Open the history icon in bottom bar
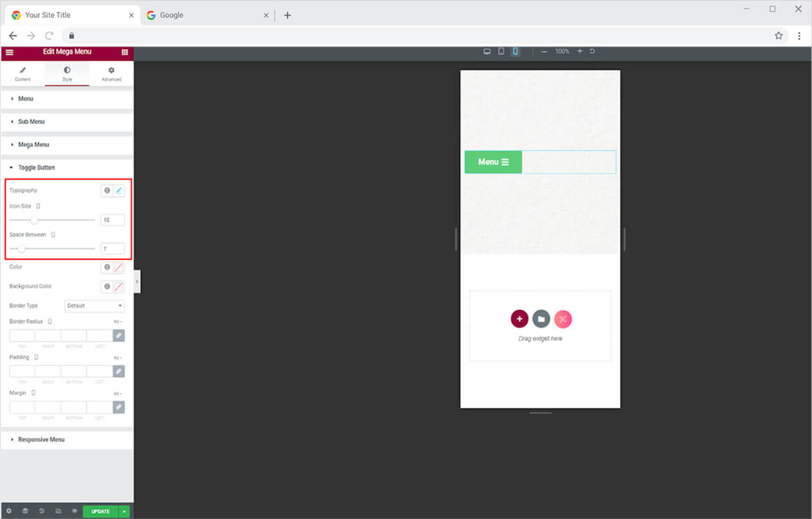Image resolution: width=812 pixels, height=519 pixels. click(x=41, y=511)
